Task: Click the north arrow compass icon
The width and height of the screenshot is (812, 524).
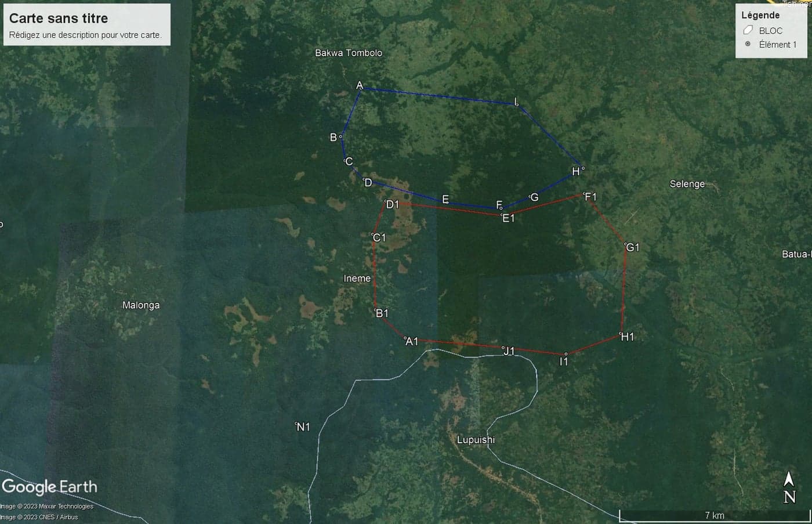Action: [x=789, y=487]
